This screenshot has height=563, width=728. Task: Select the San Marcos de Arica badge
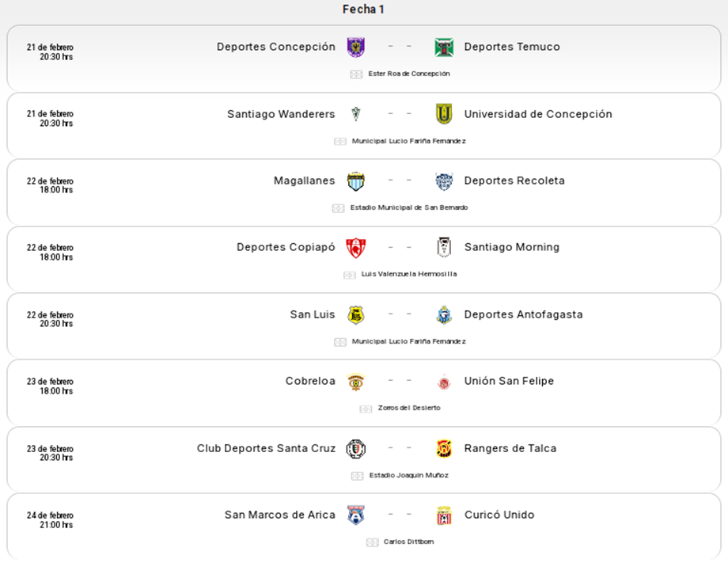356,515
